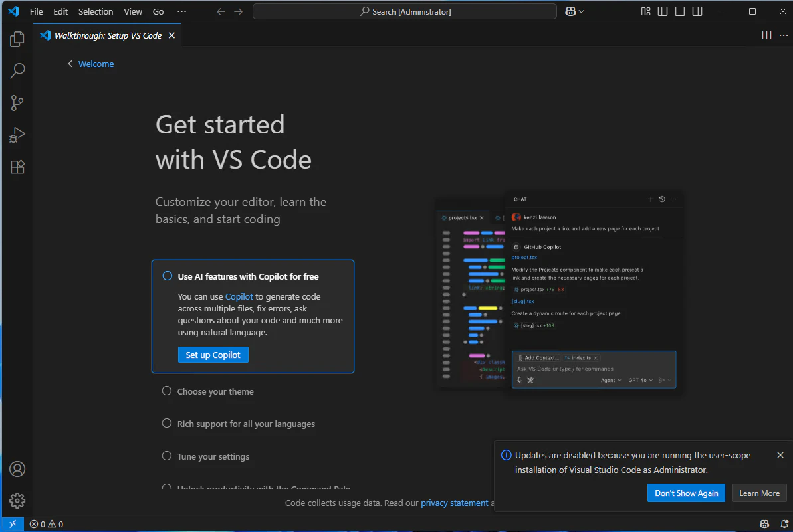The image size is (793, 532).
Task: Open editor More Actions ellipsis
Action: (784, 35)
